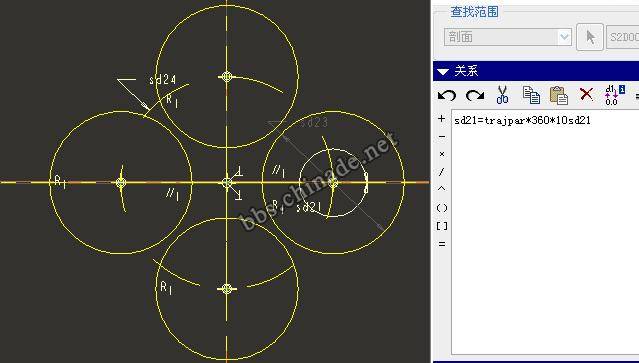Viewport: 639px width, 363px height.
Task: Insert plus operator into relation
Action: (442, 119)
